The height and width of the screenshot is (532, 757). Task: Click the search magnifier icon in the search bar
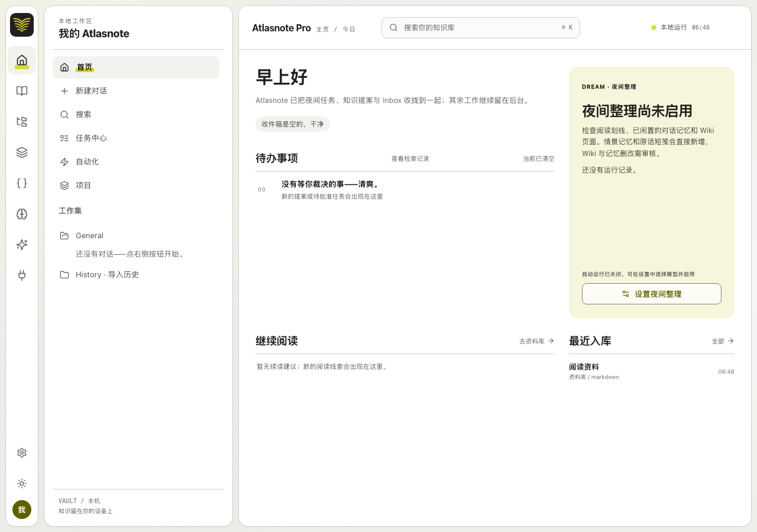[x=394, y=28]
